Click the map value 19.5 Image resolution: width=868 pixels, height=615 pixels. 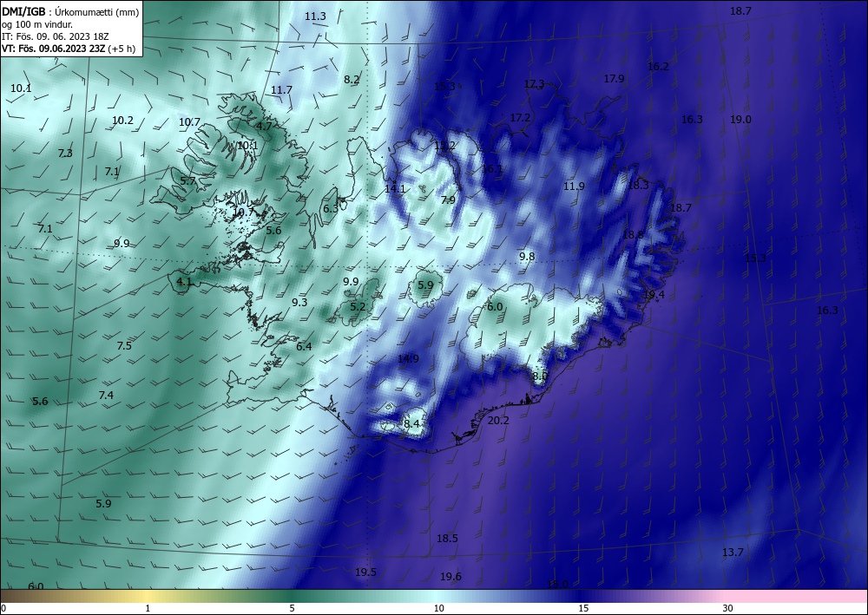click(366, 572)
